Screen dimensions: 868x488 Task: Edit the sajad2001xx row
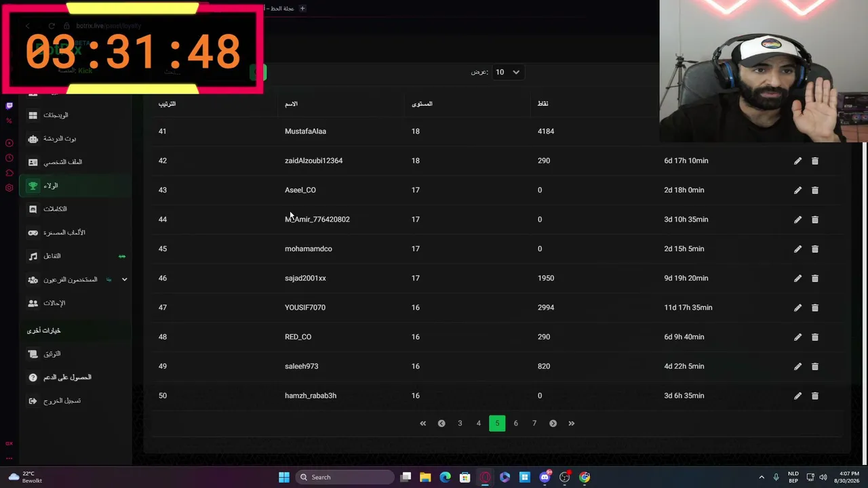click(x=797, y=279)
